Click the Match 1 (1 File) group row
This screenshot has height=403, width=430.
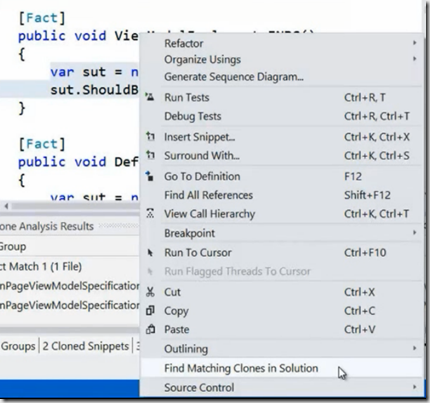click(x=69, y=266)
